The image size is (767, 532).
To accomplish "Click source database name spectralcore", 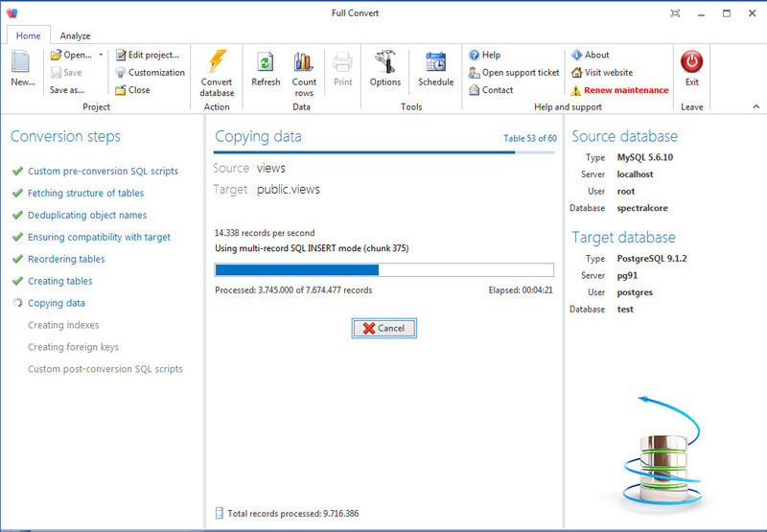I will pos(641,208).
